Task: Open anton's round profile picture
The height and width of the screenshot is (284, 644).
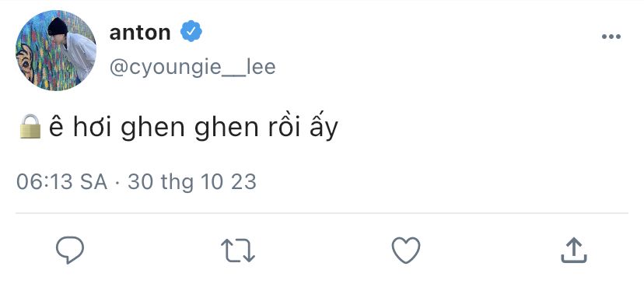Action: [x=56, y=50]
